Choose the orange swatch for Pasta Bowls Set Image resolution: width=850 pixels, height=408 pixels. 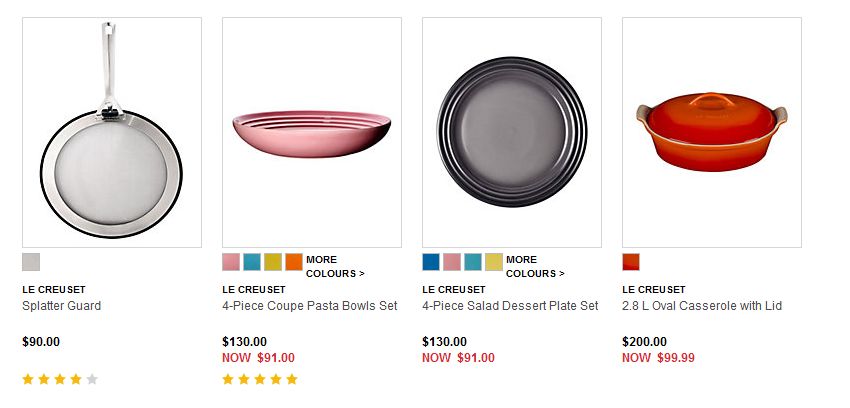(294, 262)
